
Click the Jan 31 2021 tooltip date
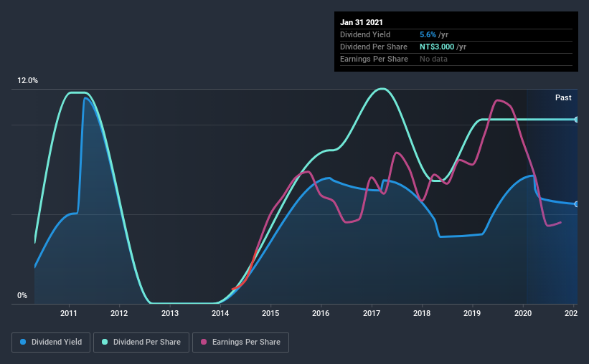[362, 22]
